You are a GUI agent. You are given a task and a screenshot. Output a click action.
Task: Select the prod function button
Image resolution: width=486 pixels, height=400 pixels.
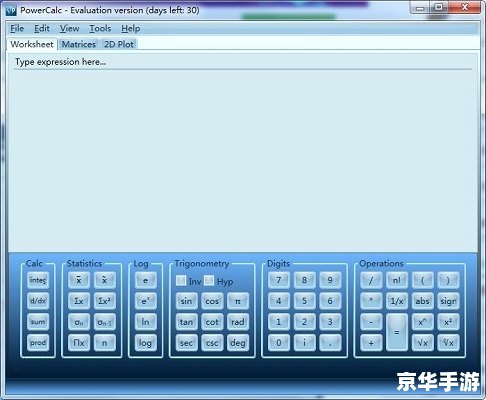pos(38,343)
